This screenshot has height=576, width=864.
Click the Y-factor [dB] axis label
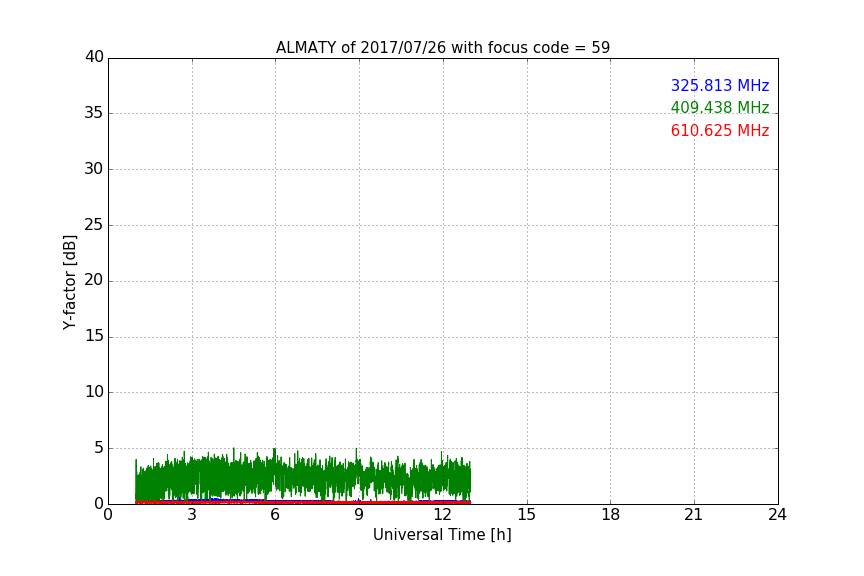coord(69,282)
